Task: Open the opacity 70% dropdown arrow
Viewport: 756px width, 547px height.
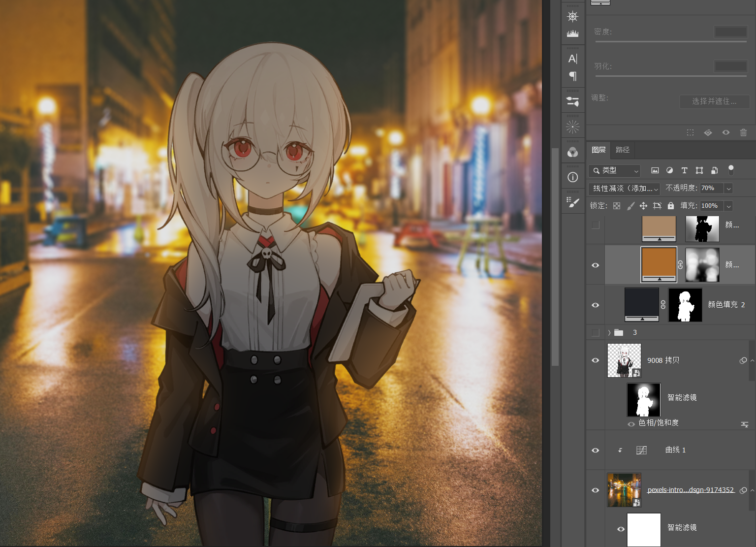Action: (x=728, y=189)
